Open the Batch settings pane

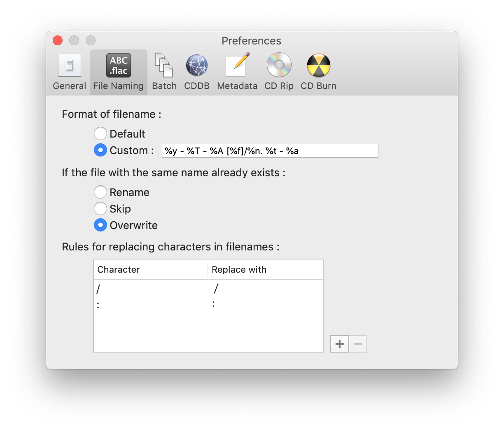tap(164, 70)
